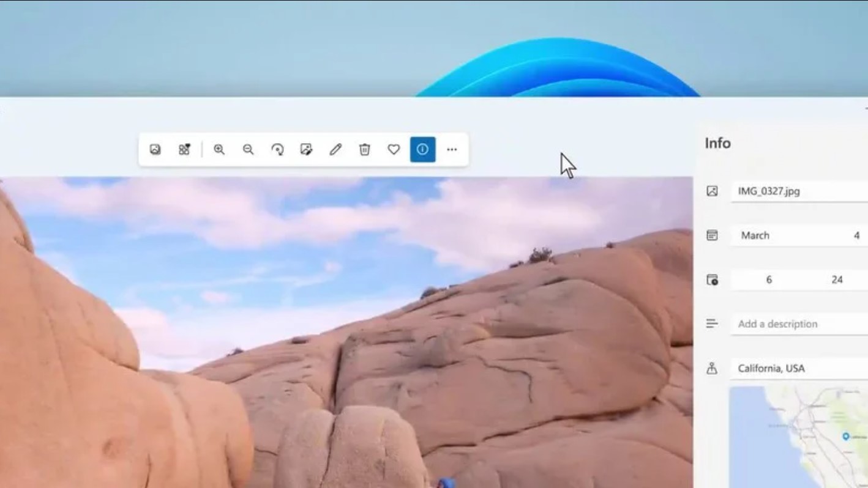The height and width of the screenshot is (488, 868).
Task: Click the IMG_0327.jpg filename field
Action: (796, 191)
